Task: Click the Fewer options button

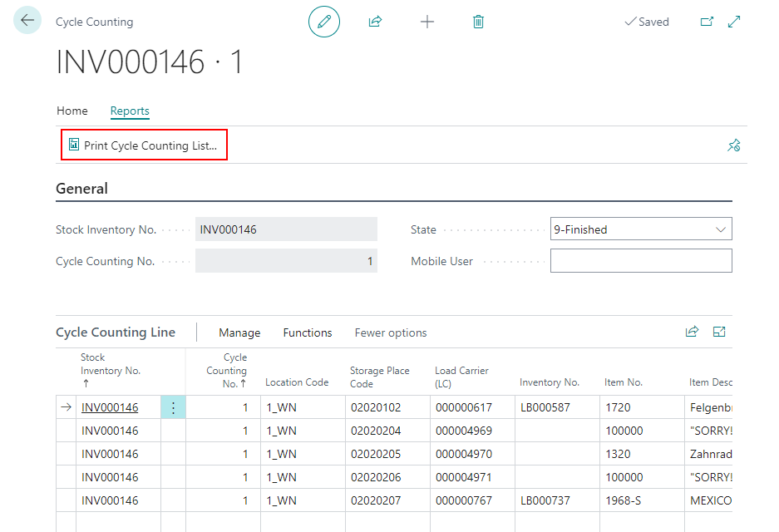Action: coord(391,332)
